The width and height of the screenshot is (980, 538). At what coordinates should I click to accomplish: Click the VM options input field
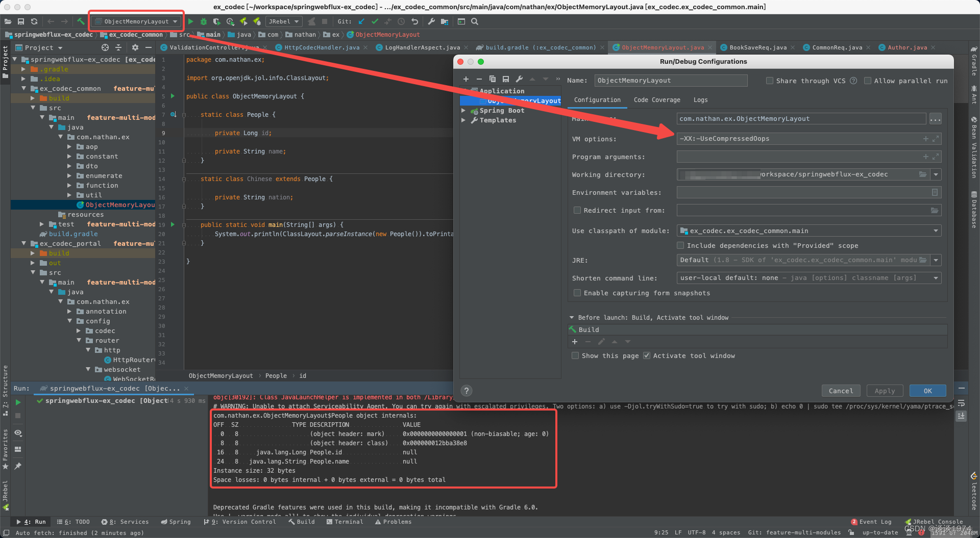click(809, 139)
